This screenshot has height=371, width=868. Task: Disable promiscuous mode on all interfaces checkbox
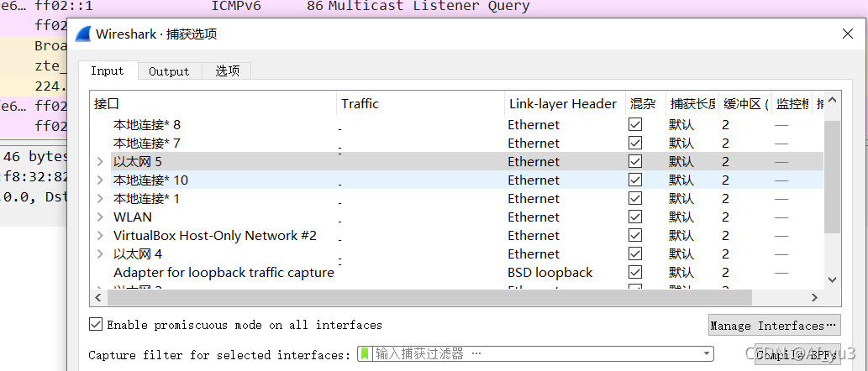(96, 325)
